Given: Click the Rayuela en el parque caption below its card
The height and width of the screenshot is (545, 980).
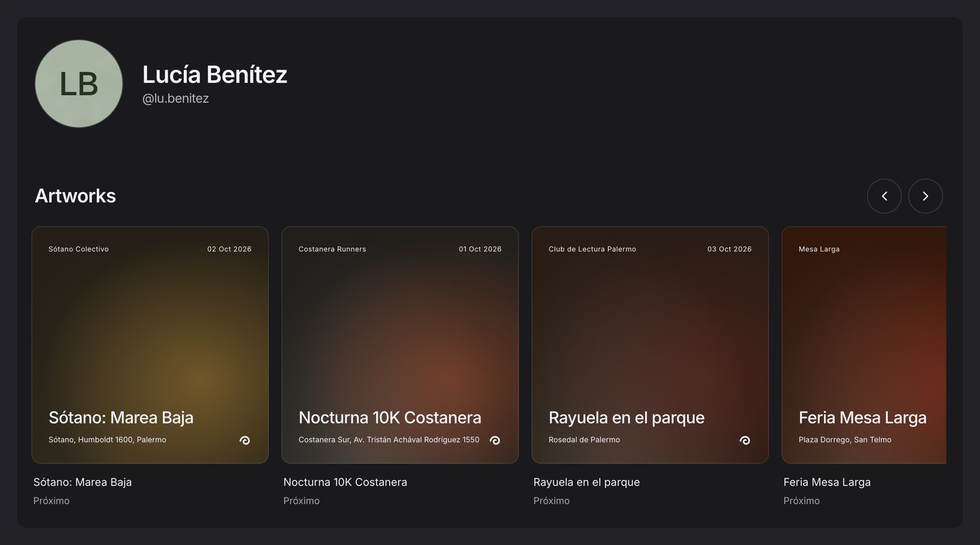Looking at the screenshot, I should pyautogui.click(x=586, y=482).
